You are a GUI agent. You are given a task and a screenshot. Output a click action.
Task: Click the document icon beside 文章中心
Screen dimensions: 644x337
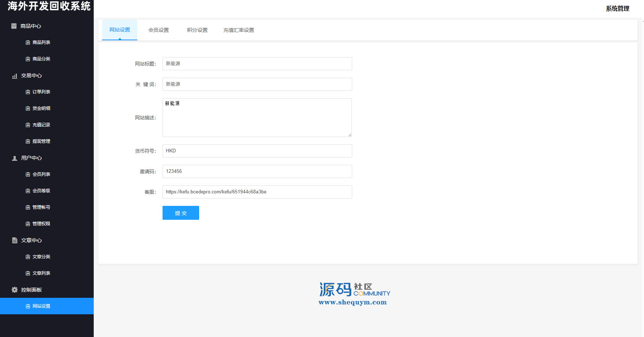[15, 240]
